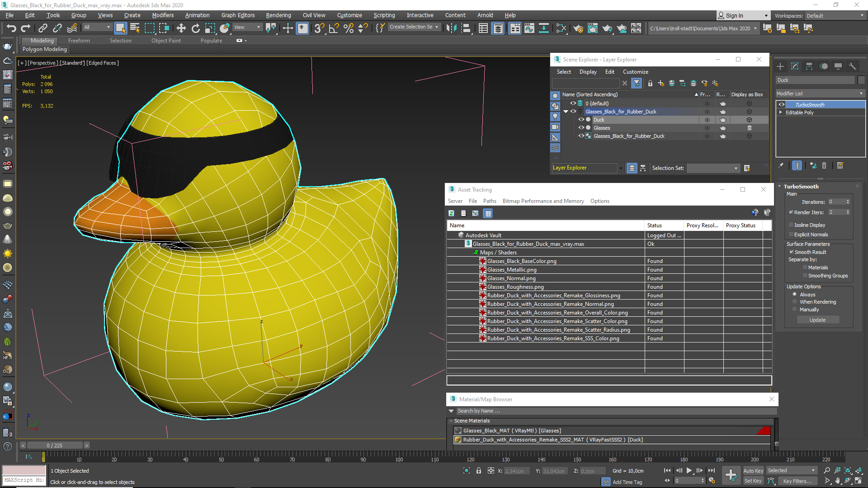Open Paths menu in Asset Tracking
Screen dimensions: 868x488
490,201
